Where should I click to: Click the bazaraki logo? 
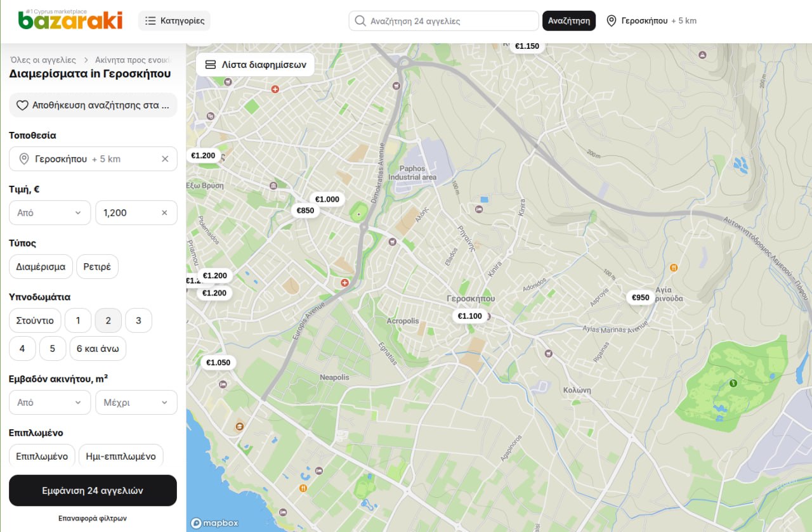(70, 20)
